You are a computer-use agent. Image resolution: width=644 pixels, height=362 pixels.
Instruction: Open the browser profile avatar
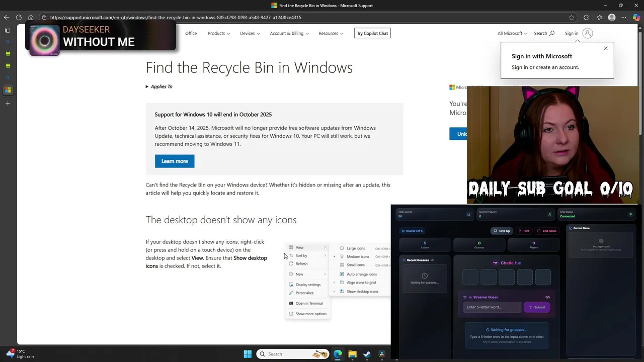612,17
